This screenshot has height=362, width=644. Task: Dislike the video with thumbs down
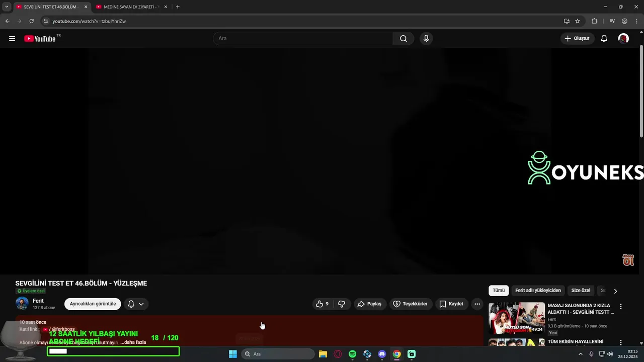click(342, 304)
